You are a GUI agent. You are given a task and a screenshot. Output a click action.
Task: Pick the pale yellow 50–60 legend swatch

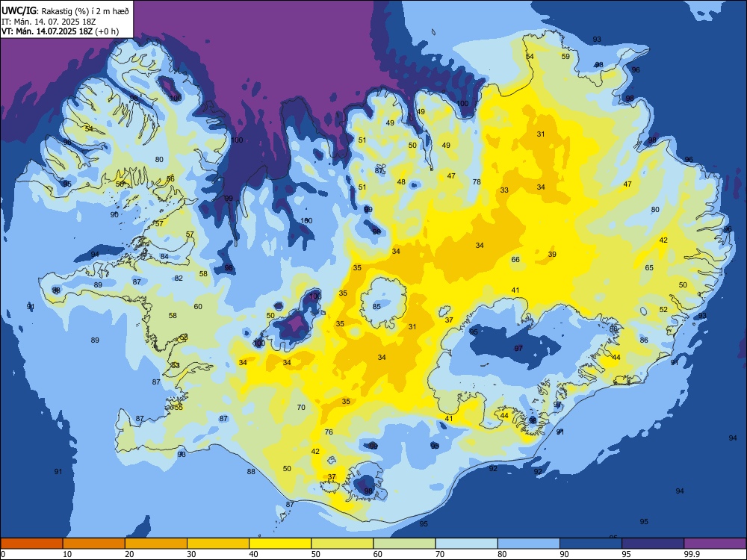[x=343, y=544]
